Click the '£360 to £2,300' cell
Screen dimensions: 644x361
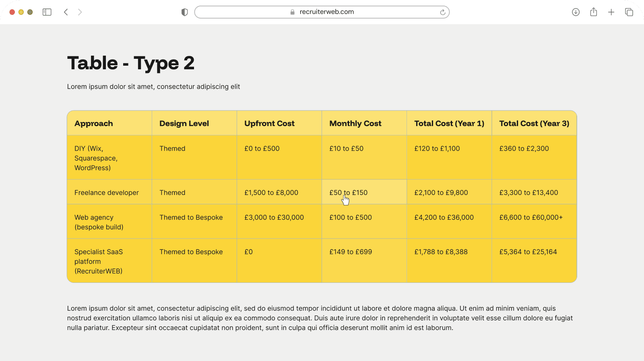click(534, 158)
